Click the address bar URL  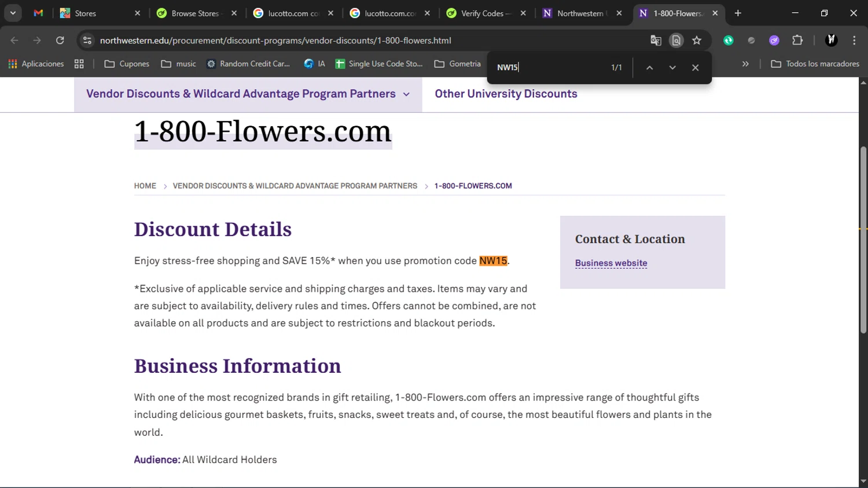275,41
